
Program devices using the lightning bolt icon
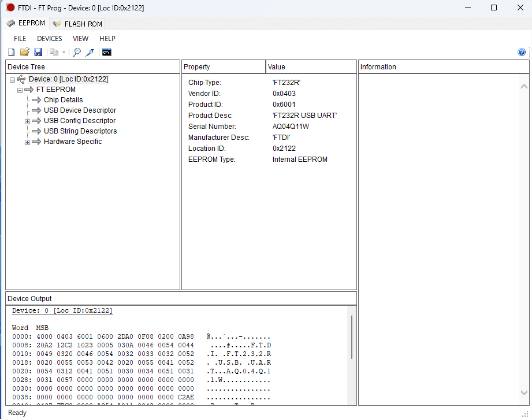tap(90, 52)
